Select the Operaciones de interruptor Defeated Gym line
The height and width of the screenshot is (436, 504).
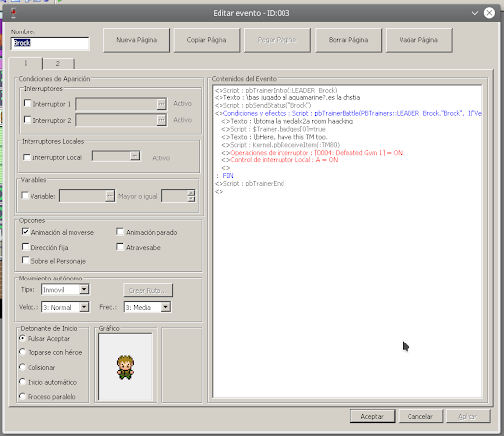pos(312,153)
